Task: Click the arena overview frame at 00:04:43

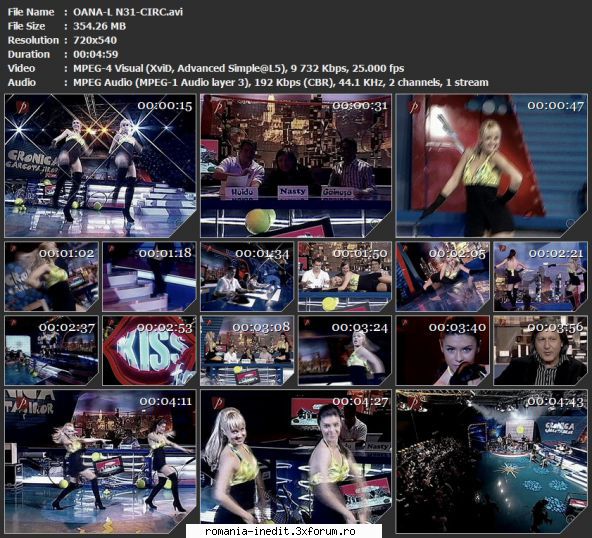Action: [492, 461]
